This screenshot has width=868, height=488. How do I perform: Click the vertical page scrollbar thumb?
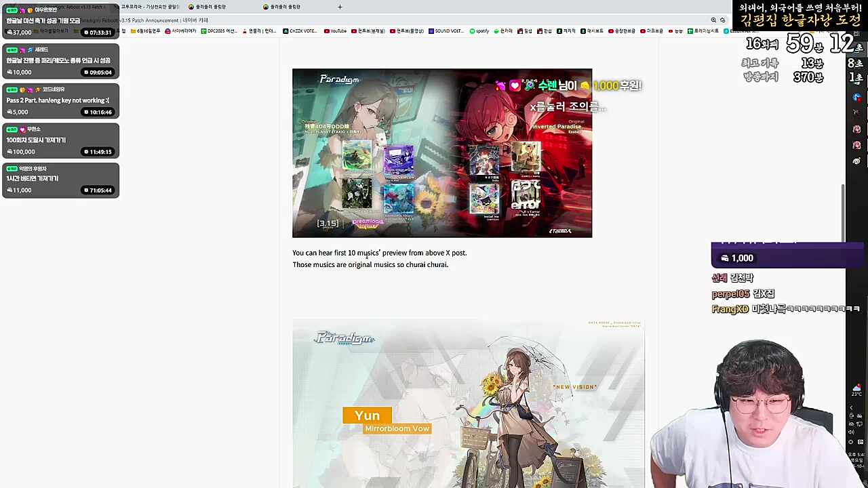(x=844, y=211)
